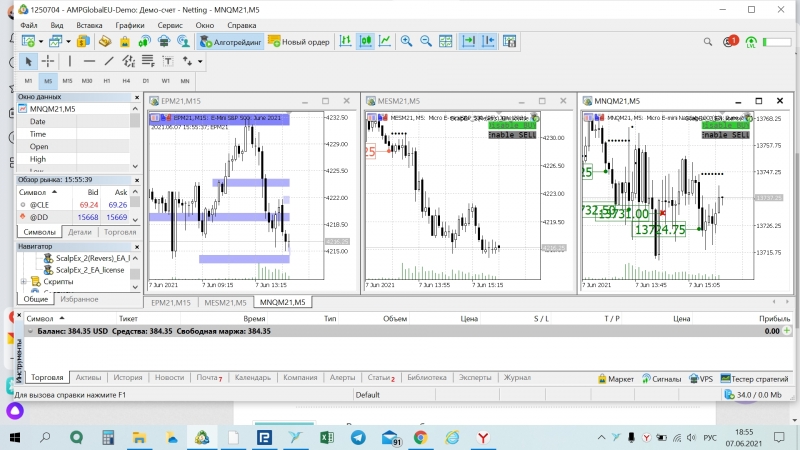Select the arrows objects tool
Image resolution: width=800 pixels, height=450 pixels.
(187, 61)
